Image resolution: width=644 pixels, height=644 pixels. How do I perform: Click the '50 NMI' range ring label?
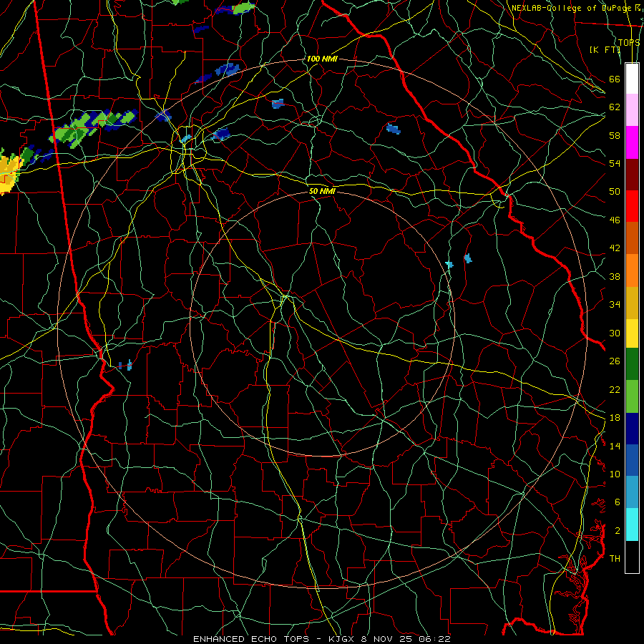coord(323,191)
